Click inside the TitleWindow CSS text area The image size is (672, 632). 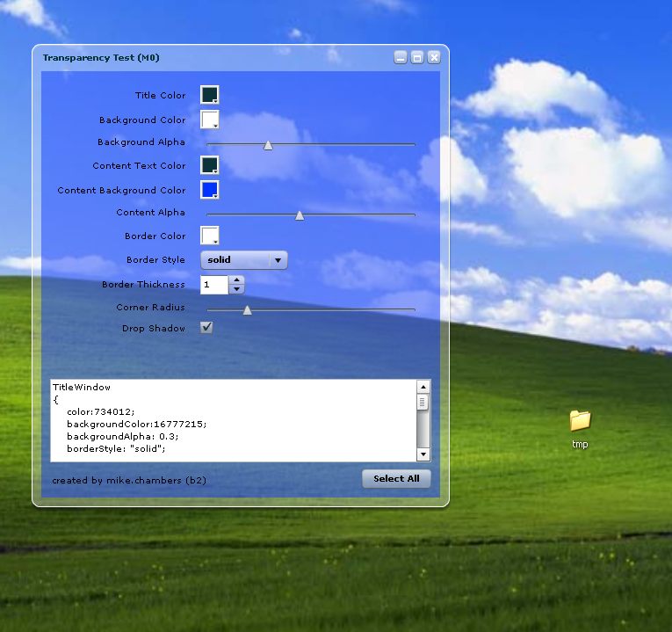[233, 420]
